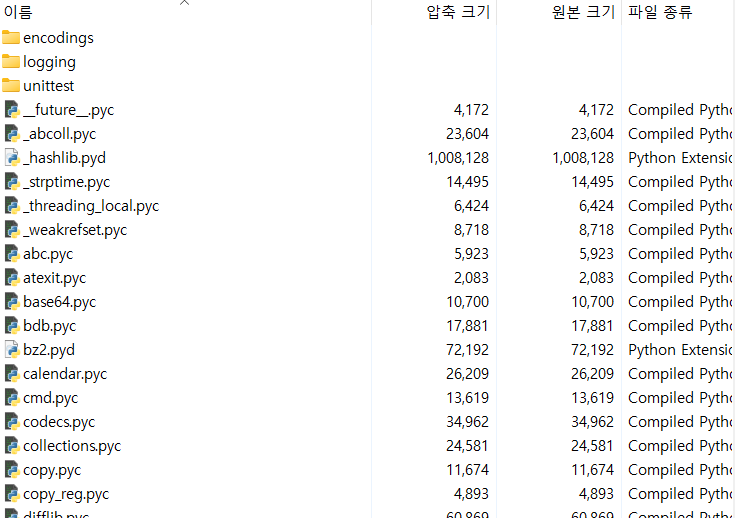This screenshot has height=518, width=735.
Task: Select the copy.pyc file name
Action: pyautogui.click(x=52, y=470)
